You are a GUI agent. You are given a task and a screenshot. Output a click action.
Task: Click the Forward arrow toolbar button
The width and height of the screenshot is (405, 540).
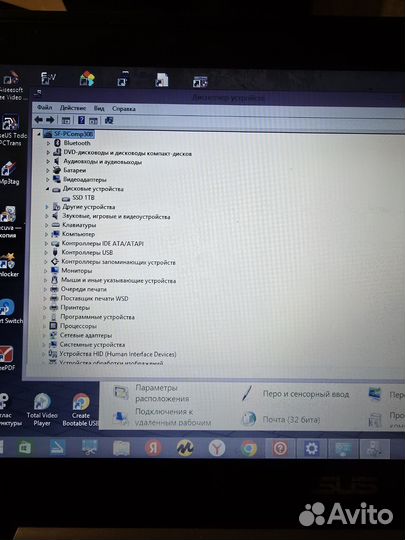point(50,120)
